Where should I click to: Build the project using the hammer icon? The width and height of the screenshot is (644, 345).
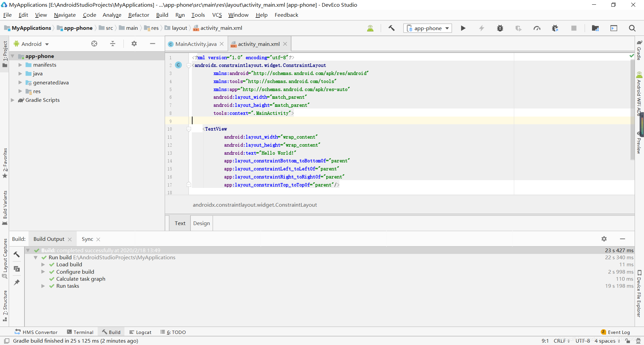pos(391,28)
